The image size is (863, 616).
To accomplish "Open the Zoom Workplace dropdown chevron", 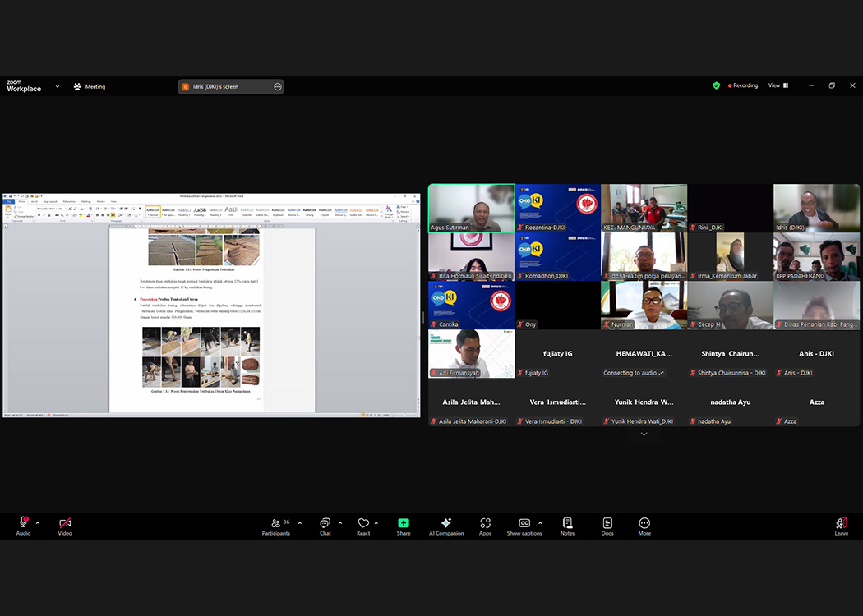I will [x=58, y=86].
